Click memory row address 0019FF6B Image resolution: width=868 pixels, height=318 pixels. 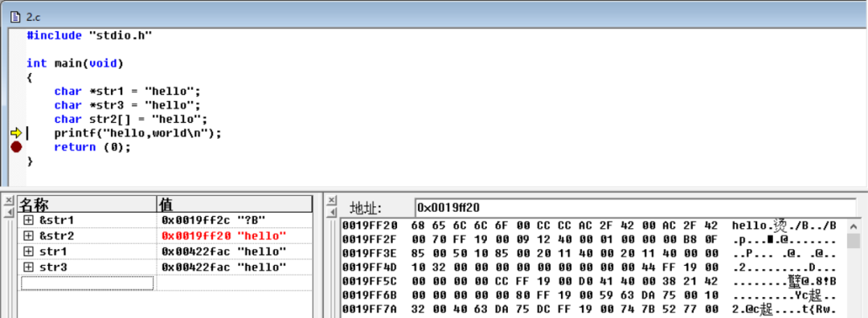370,296
